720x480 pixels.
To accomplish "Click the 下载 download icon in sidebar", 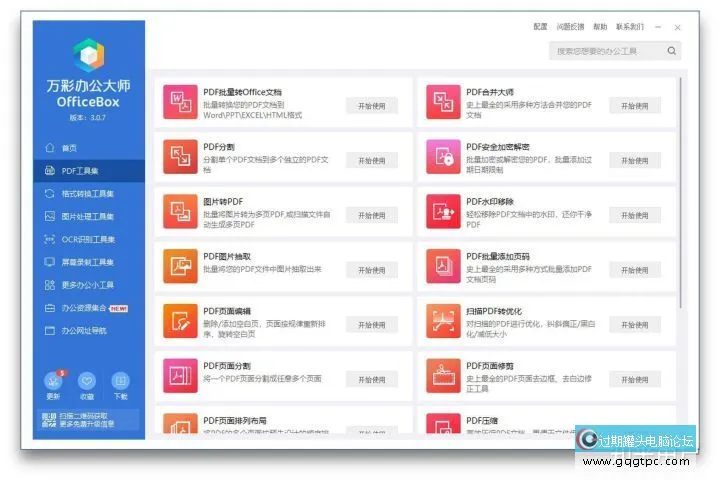I will 120,381.
